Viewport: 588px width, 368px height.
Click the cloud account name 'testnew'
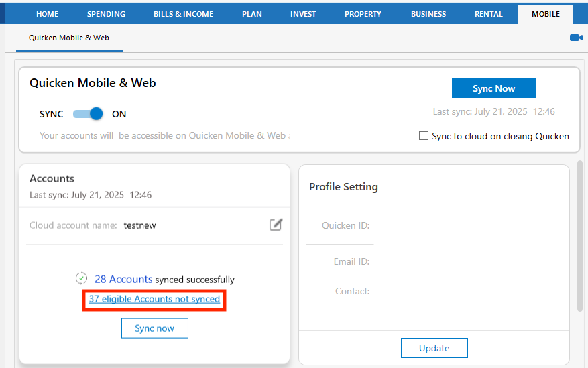point(139,225)
